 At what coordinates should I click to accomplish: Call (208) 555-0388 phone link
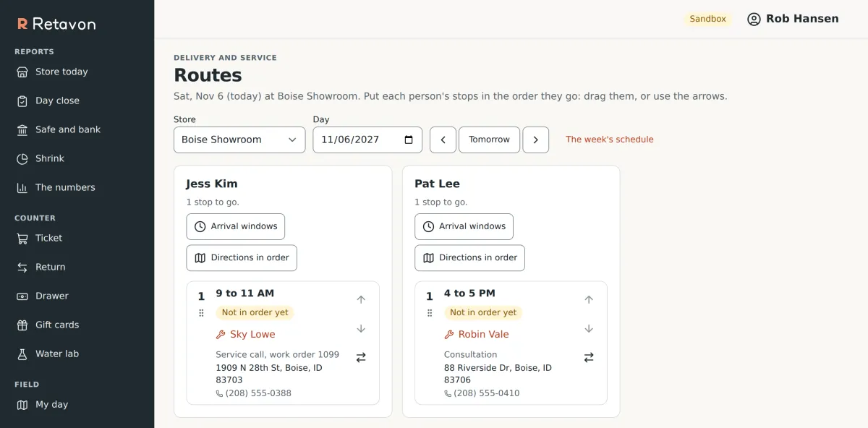[253, 393]
